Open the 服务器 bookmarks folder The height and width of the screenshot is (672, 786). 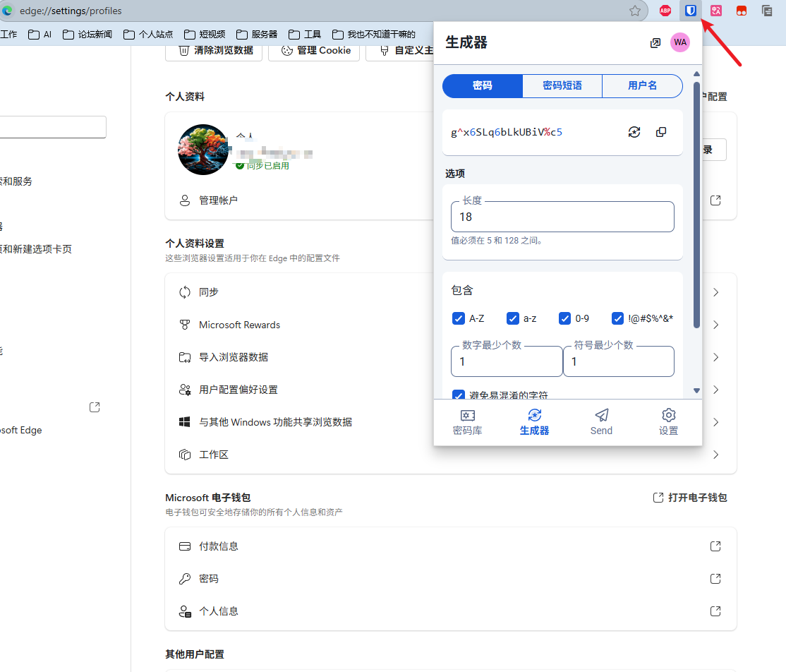pos(257,34)
